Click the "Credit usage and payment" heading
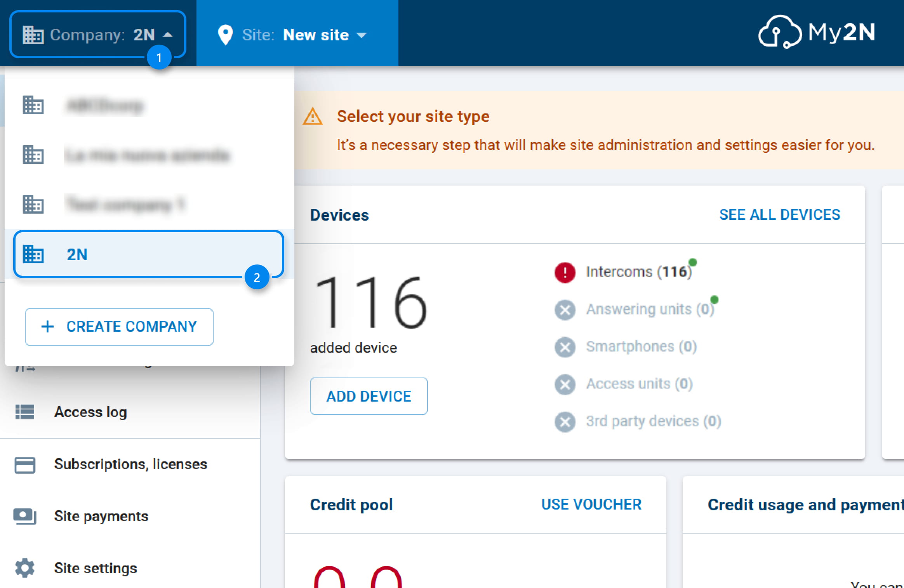 pyautogui.click(x=806, y=505)
